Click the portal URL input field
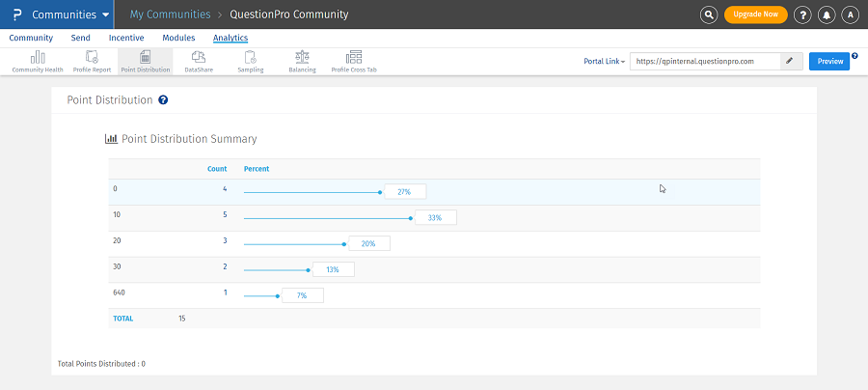The image size is (868, 390). click(704, 61)
